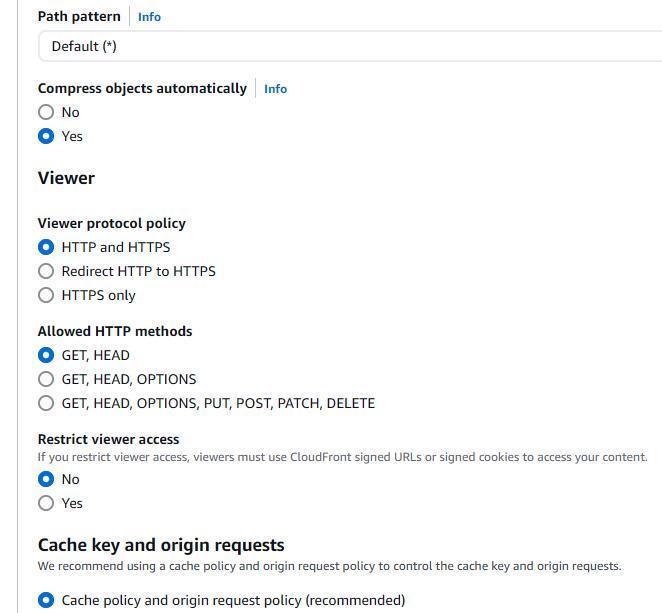Select Yes under Restrict viewer access
Screen dimensions: 662x613
(x=46, y=503)
